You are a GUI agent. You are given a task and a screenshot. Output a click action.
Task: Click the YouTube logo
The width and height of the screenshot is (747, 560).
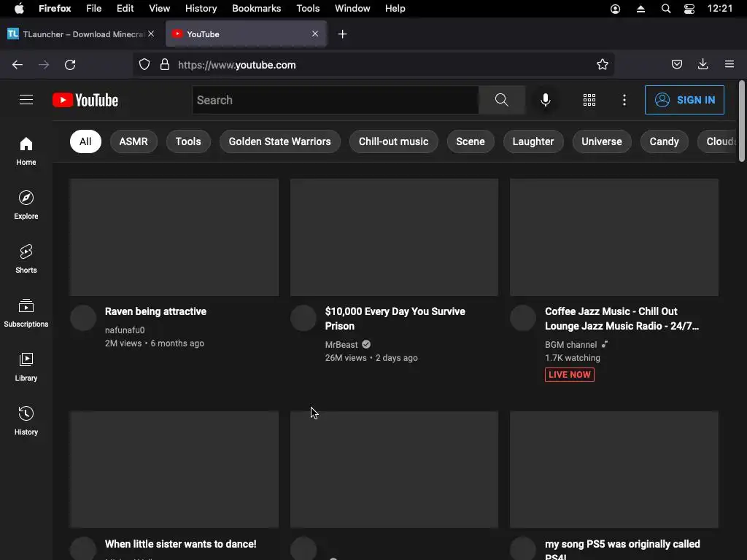[85, 100]
